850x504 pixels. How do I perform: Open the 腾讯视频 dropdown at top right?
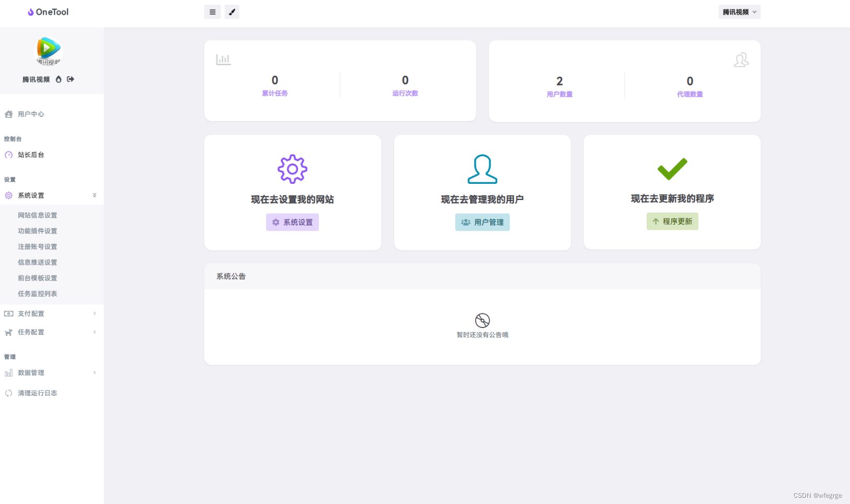(739, 11)
